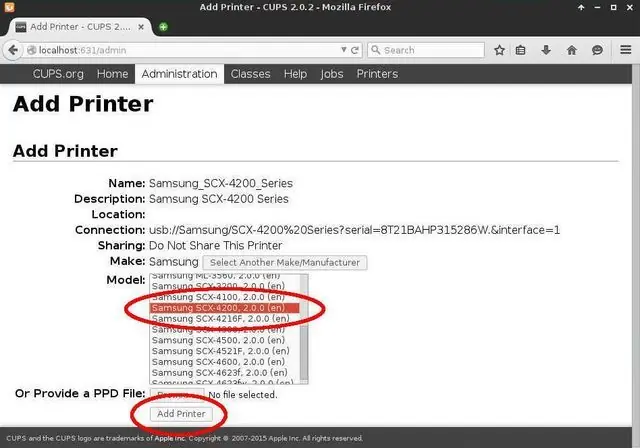Click the usb://Samsung connection URI text
This screenshot has height=448, width=640.
[x=354, y=230]
